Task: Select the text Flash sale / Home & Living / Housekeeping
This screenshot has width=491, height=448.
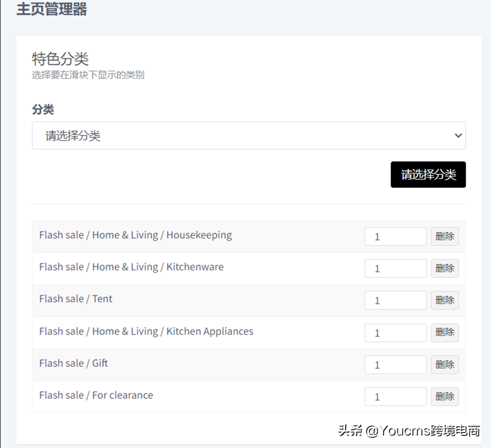Action: 135,235
